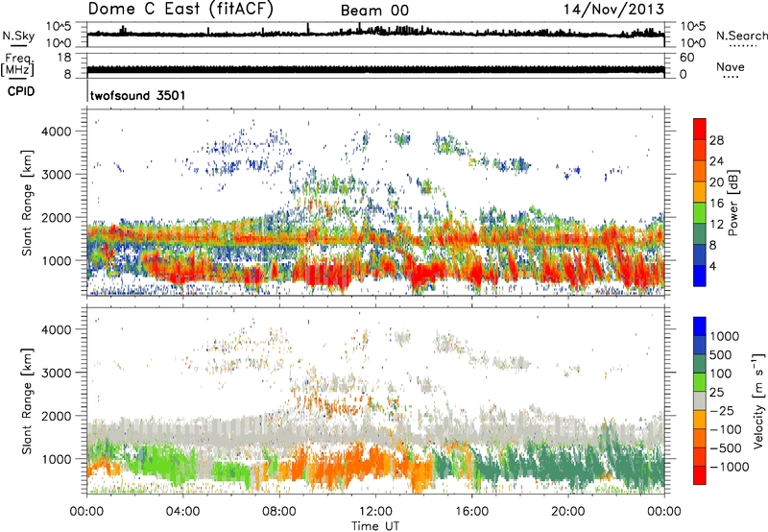Click the '08:00' time tick label
768x532 pixels.
[x=279, y=512]
